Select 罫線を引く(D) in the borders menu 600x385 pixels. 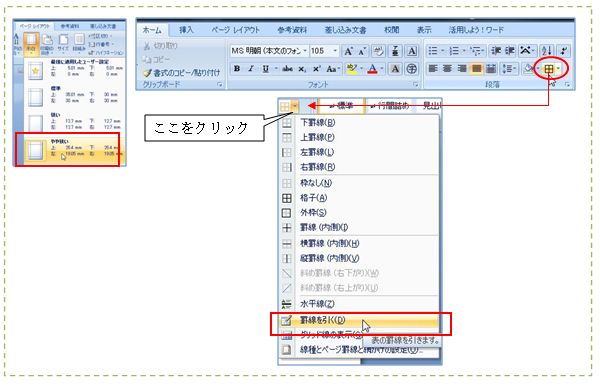pyautogui.click(x=359, y=320)
